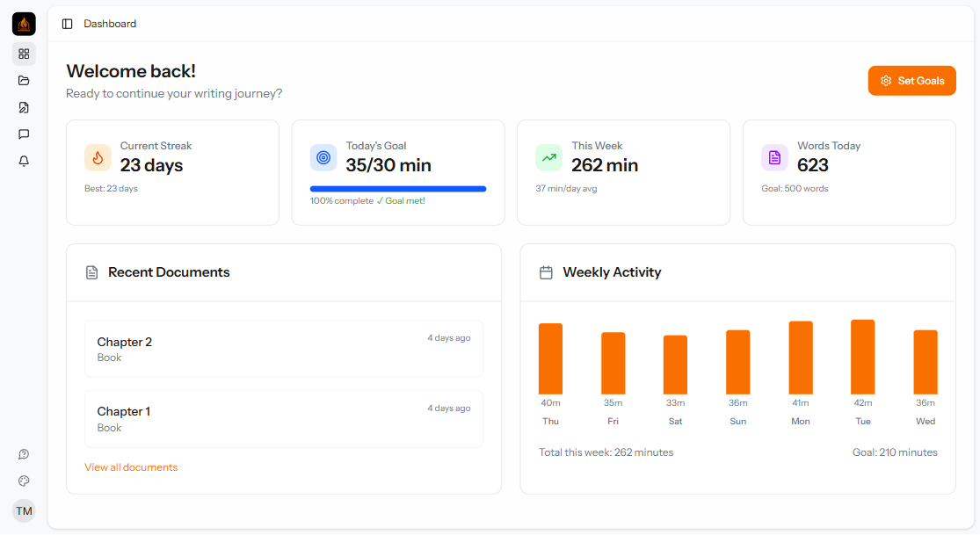The height and width of the screenshot is (535, 980).
Task: Click the Words Today document icon
Action: (774, 157)
